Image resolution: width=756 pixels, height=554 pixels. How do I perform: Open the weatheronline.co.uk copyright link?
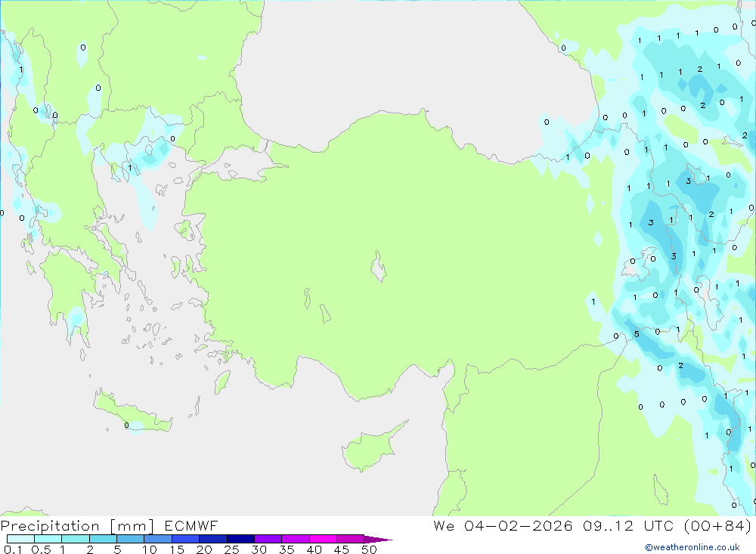pyautogui.click(x=692, y=547)
